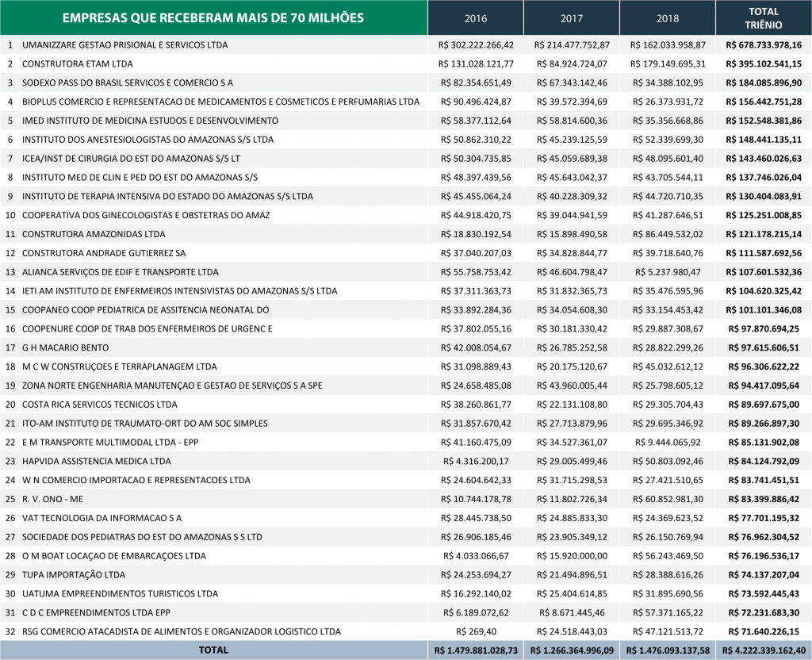
Task: Click the 2017 column header
Action: (571, 17)
